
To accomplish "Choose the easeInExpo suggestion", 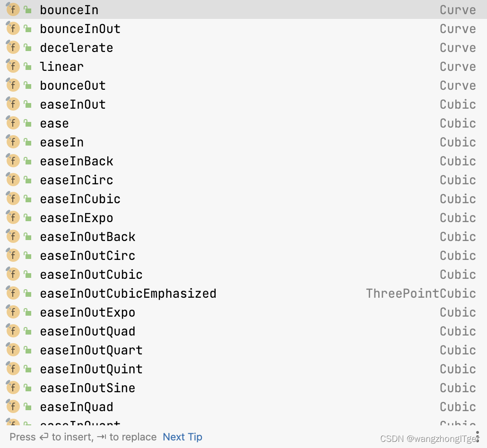I will click(243, 218).
